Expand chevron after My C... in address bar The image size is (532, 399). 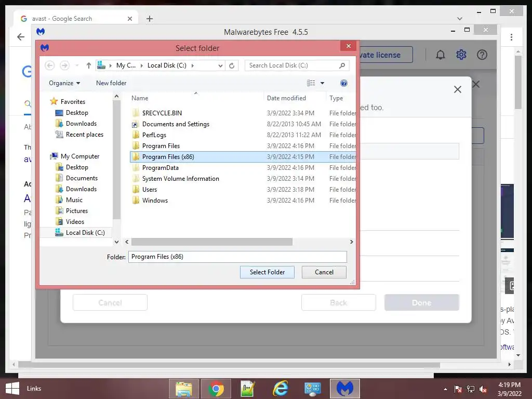(x=141, y=65)
